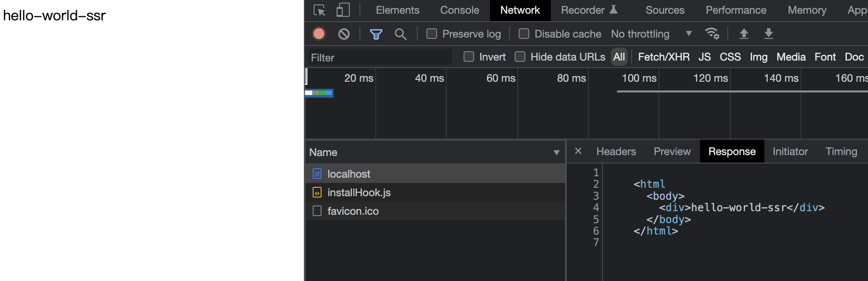Toggle the network filter funnel icon
Image resolution: width=868 pixels, height=281 pixels.
pos(376,34)
